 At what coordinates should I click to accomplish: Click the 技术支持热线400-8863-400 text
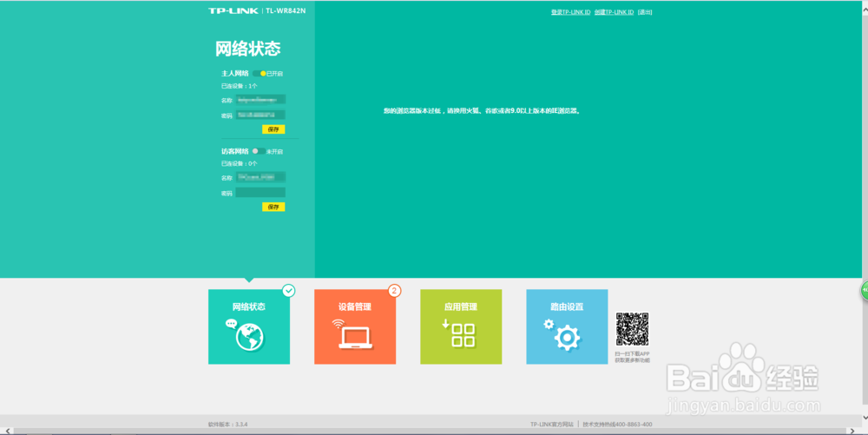[617, 425]
